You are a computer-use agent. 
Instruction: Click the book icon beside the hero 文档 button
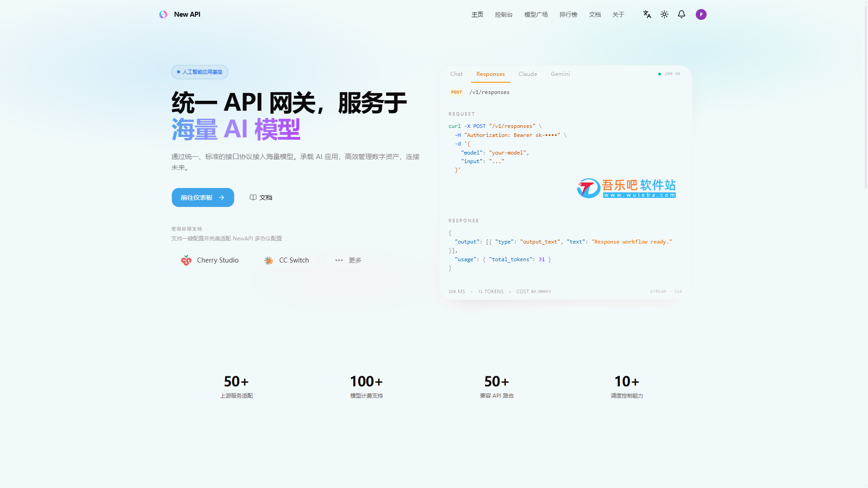pos(253,197)
